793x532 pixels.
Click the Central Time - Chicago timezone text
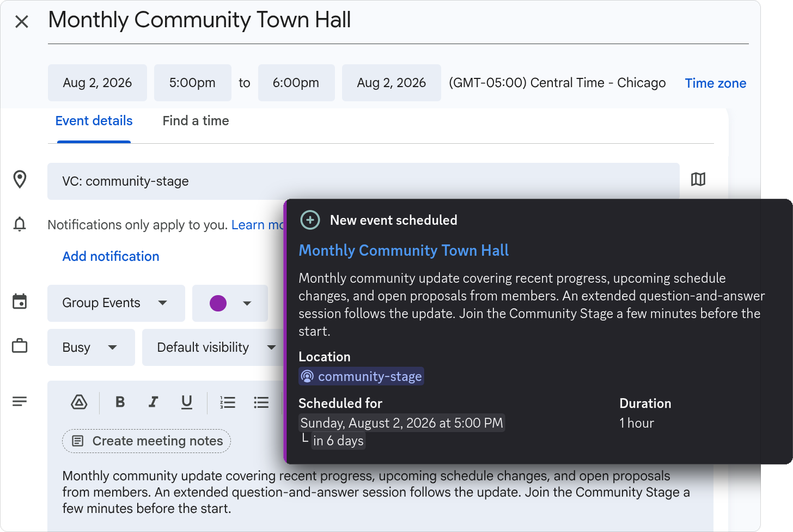click(557, 83)
